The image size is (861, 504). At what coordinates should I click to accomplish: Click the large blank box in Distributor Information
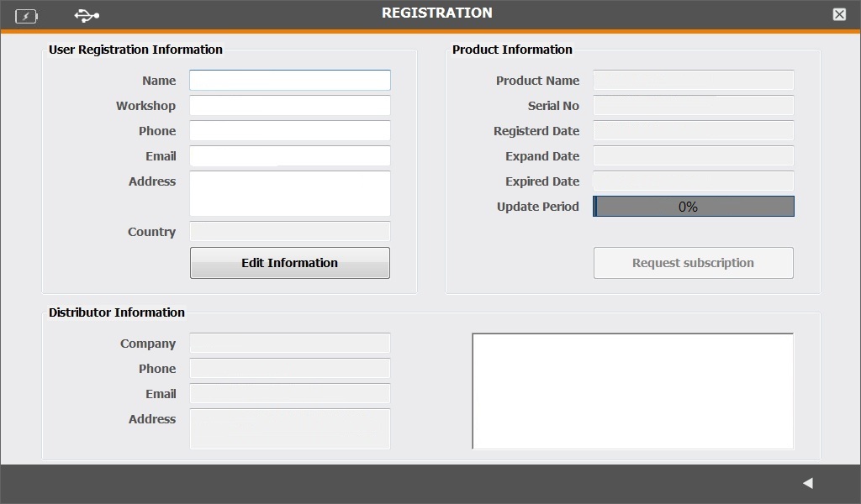(x=632, y=391)
